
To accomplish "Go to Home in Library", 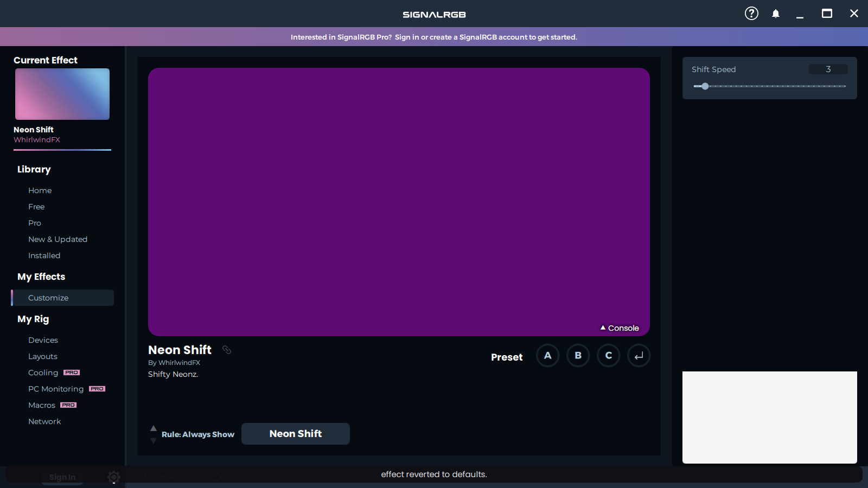I will pyautogui.click(x=40, y=190).
